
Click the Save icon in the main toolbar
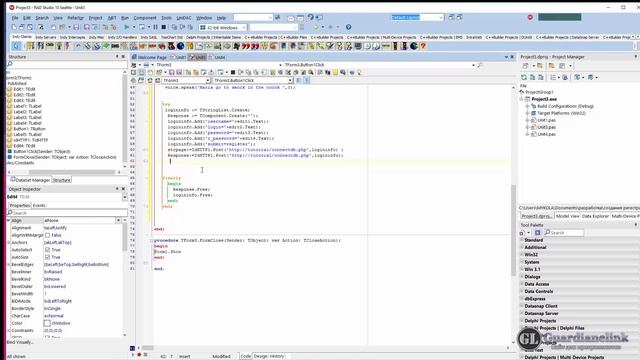click(x=76, y=27)
